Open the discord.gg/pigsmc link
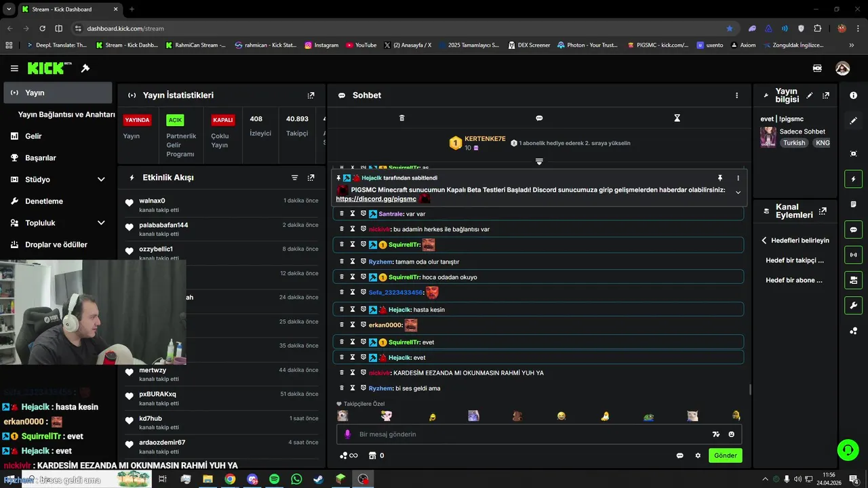Viewport: 868px width, 488px height. click(x=376, y=199)
